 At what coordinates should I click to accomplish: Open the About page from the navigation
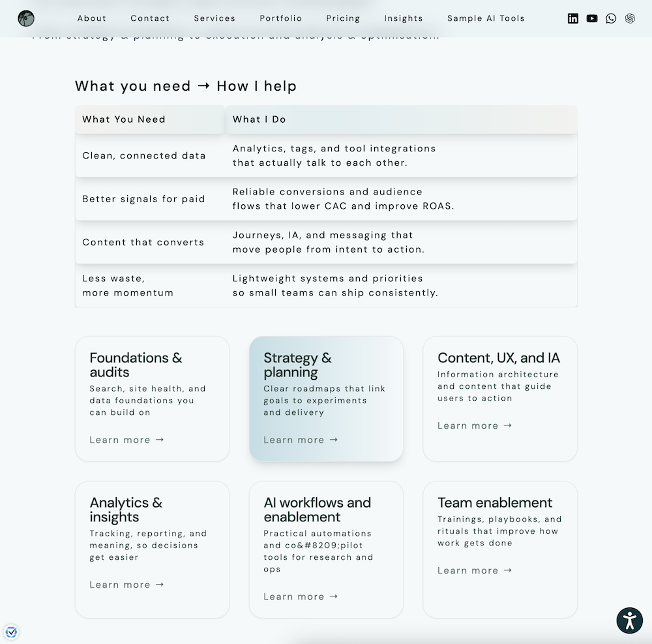(x=91, y=18)
